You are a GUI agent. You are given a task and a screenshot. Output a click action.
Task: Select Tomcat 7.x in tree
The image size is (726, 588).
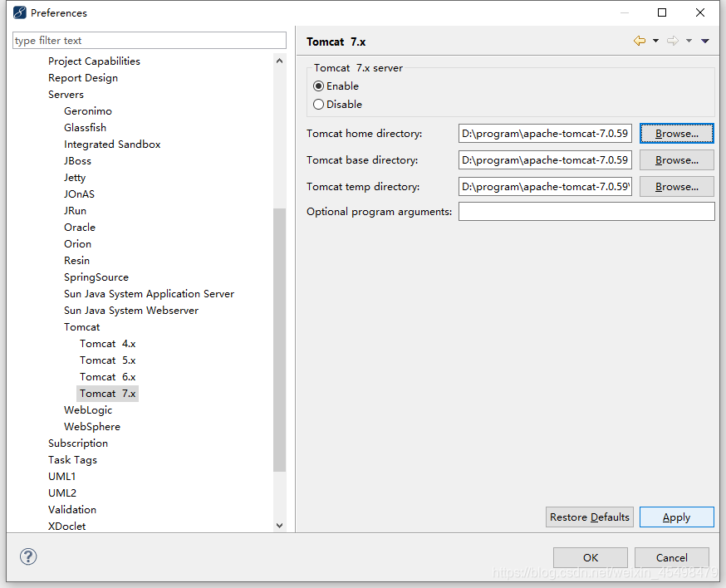point(107,394)
